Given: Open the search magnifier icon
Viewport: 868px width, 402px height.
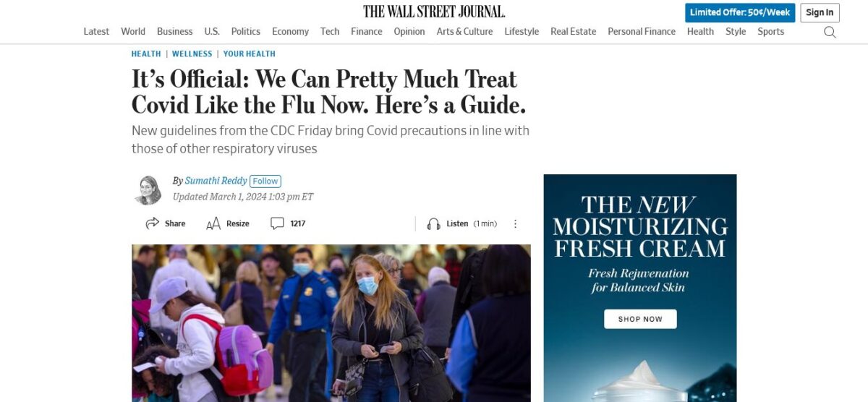Looking at the screenshot, I should [x=830, y=32].
